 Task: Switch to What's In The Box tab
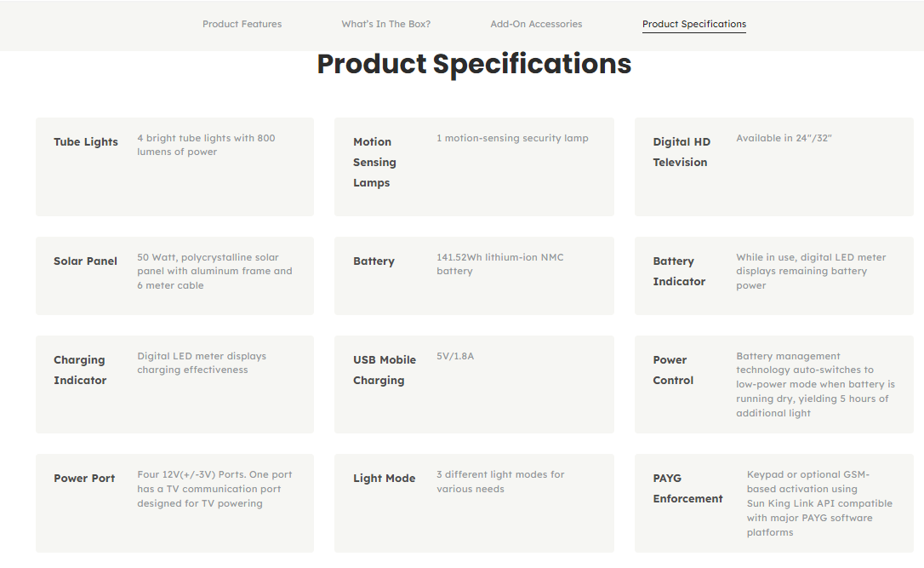click(x=385, y=24)
